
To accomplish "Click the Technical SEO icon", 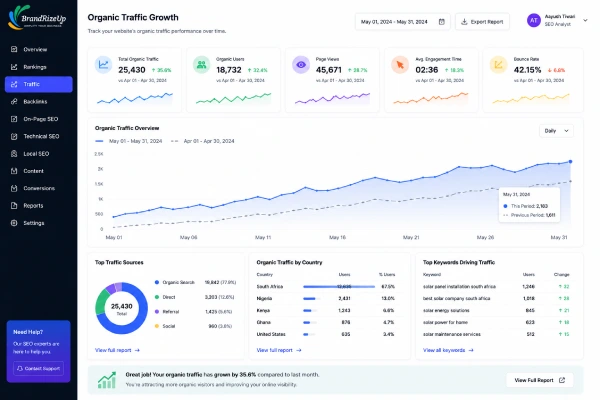I will (14, 136).
